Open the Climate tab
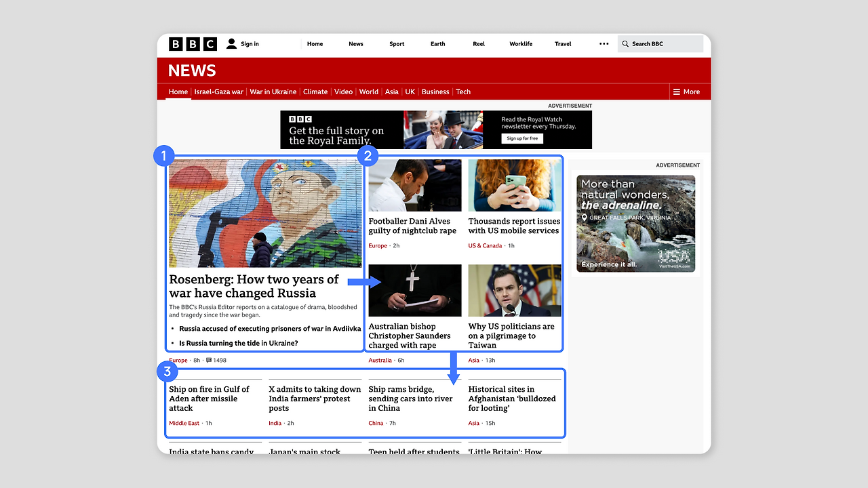Screen dimensions: 868x488 pyautogui.click(x=315, y=91)
